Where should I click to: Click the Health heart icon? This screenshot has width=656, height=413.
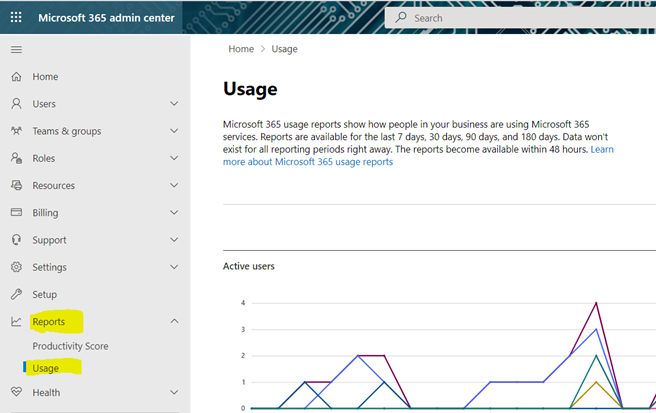tap(16, 392)
